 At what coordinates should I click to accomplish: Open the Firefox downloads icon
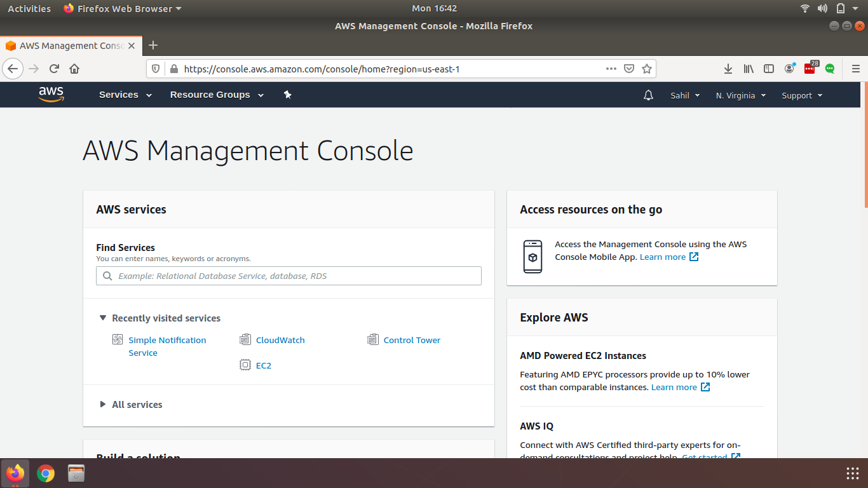pyautogui.click(x=729, y=69)
